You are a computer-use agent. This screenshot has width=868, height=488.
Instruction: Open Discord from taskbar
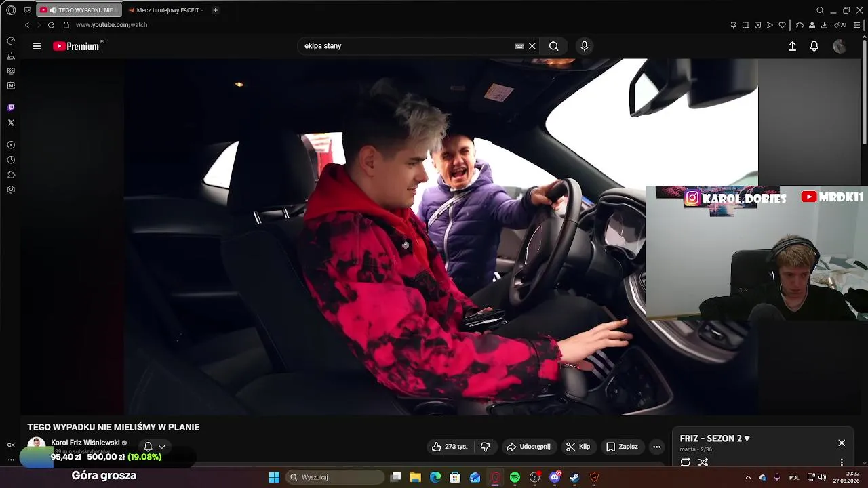point(555,477)
